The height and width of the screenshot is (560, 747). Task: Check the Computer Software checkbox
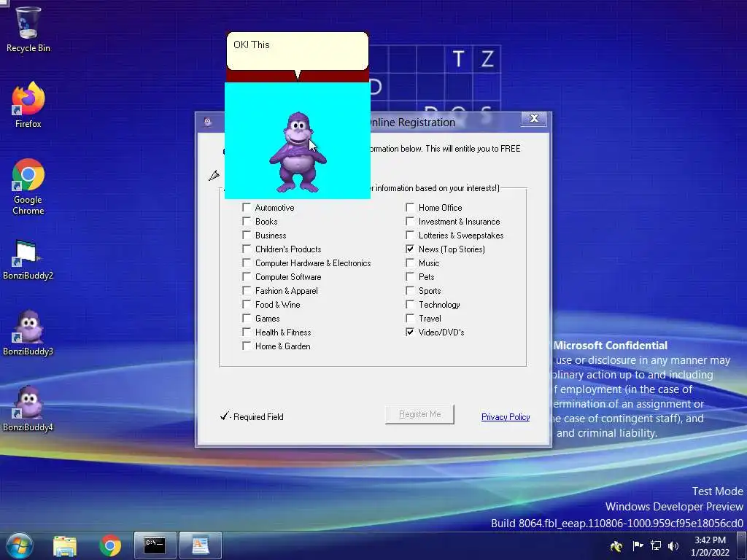pos(247,276)
